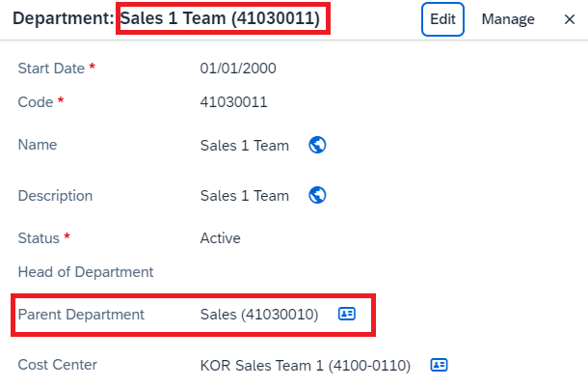Open translations globe icon beside Description field
This screenshot has width=588, height=387.
click(317, 195)
